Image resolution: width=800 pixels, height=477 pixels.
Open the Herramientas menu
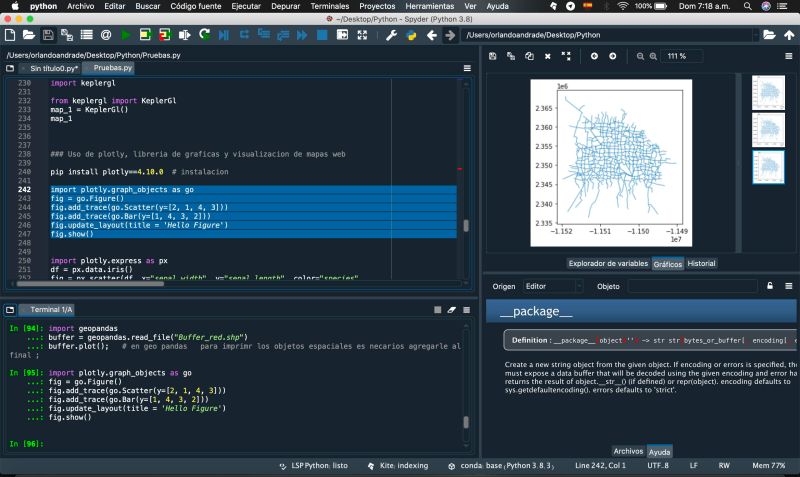(430, 6)
